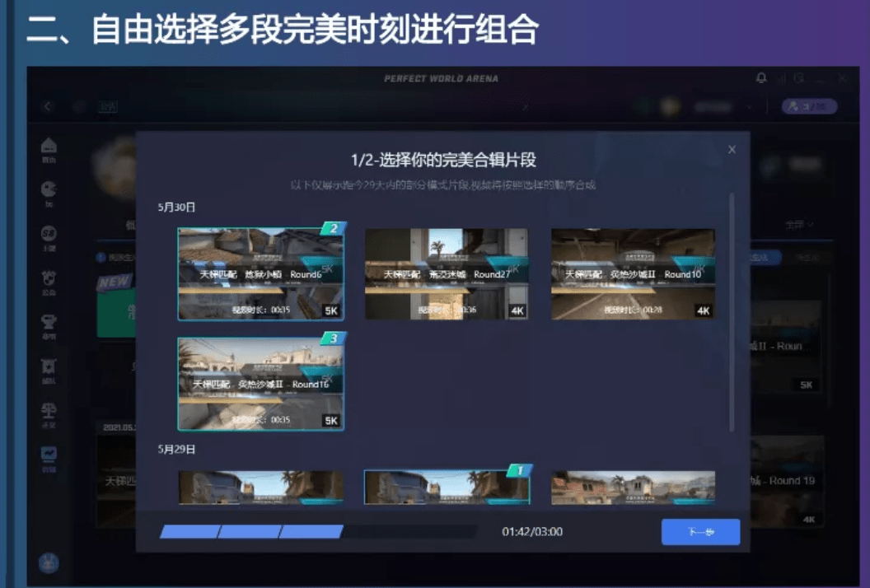The image size is (870, 588).
Task: Go back using the top-left arrow
Action: pyautogui.click(x=47, y=106)
